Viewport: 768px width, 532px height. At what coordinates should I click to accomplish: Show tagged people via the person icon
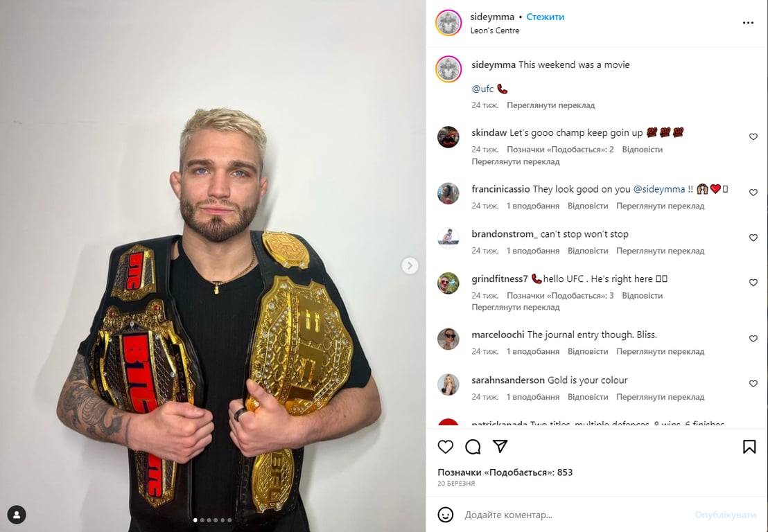pyautogui.click(x=17, y=515)
